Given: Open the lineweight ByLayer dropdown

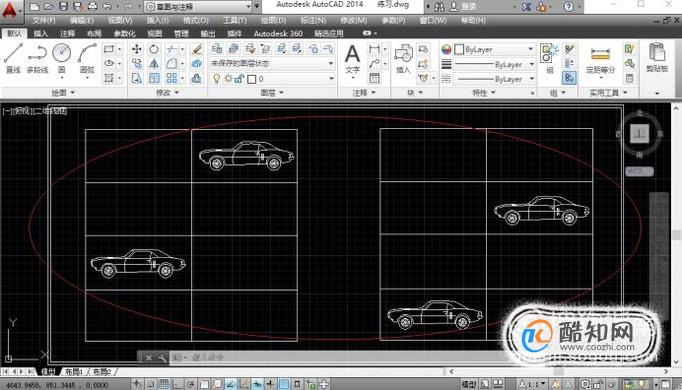Looking at the screenshot, I should point(495,64).
